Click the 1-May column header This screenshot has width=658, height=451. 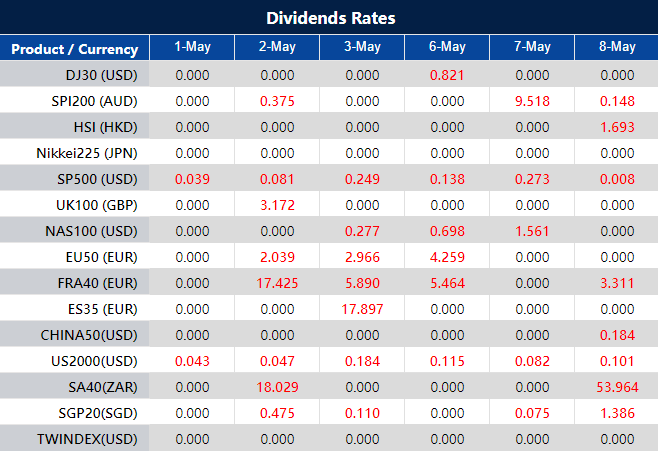pos(192,48)
